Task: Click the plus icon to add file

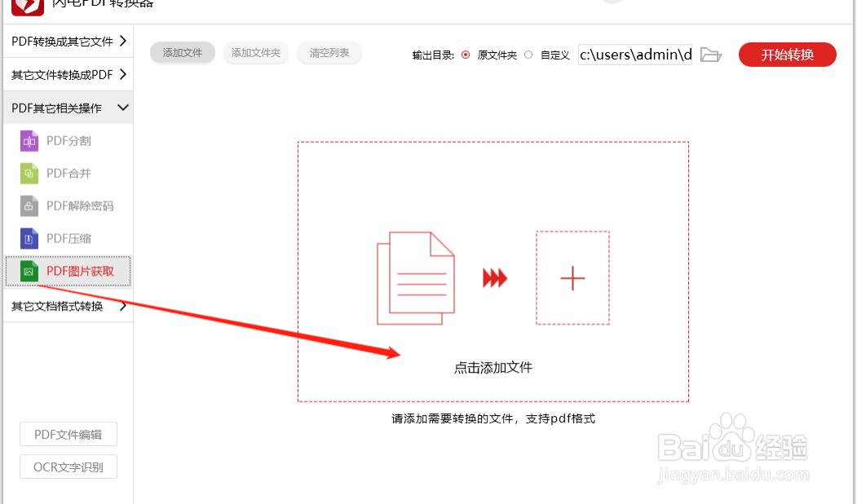Action: pos(572,278)
